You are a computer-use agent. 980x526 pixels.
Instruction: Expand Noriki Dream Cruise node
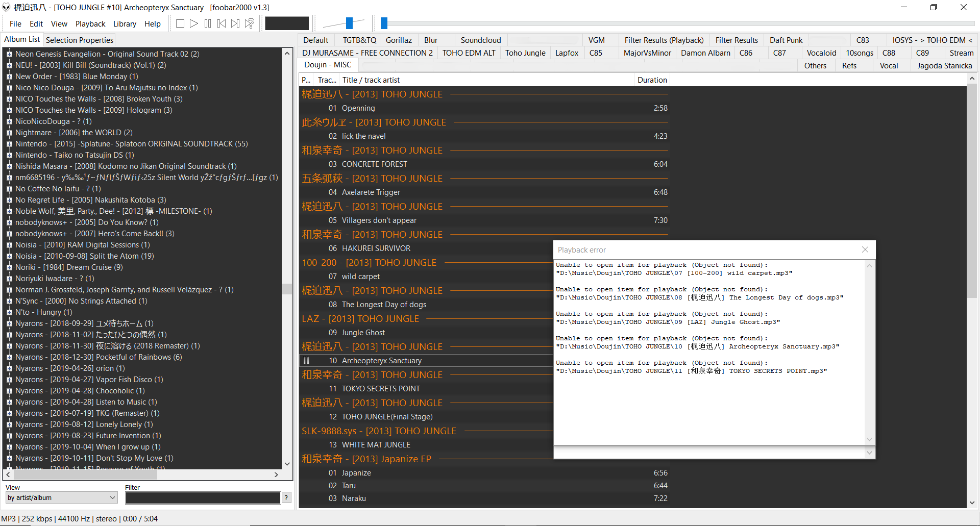pos(9,267)
